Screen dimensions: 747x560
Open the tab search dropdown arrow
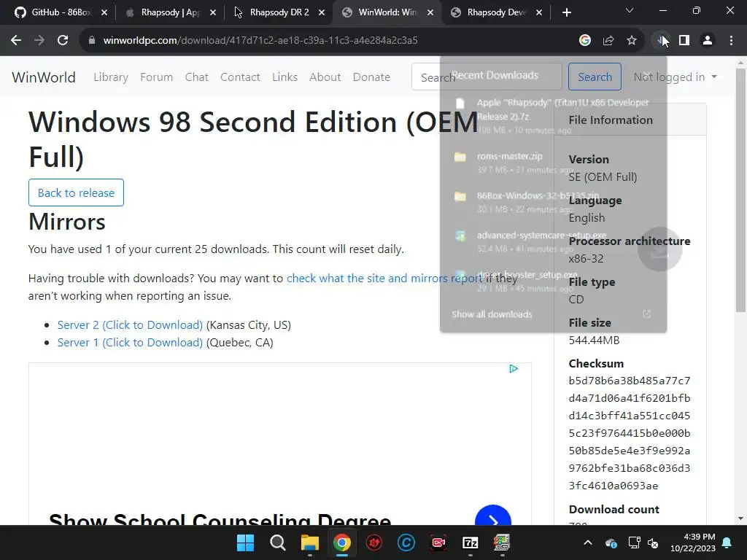click(x=630, y=10)
